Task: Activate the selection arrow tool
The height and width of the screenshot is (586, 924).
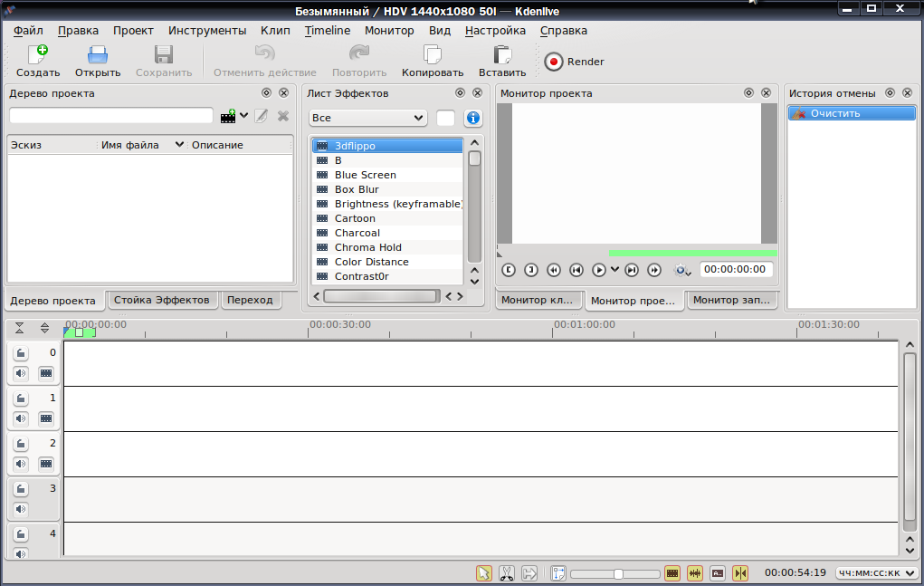Action: [x=484, y=573]
